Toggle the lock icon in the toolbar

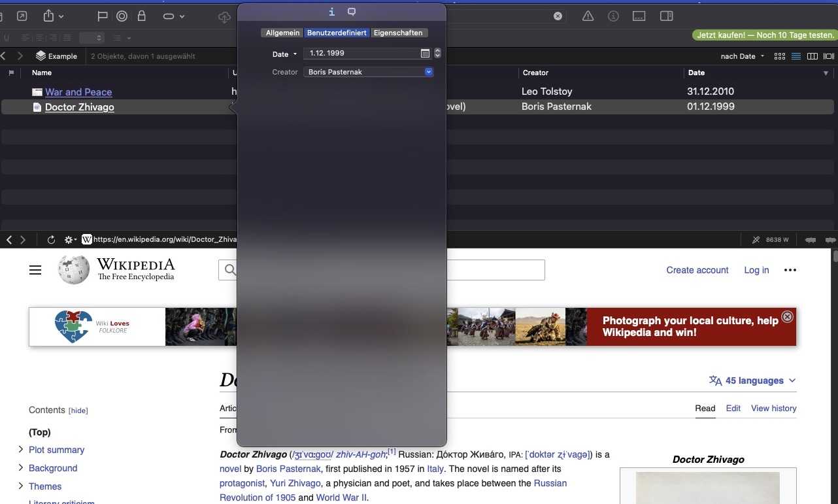pyautogui.click(x=142, y=16)
